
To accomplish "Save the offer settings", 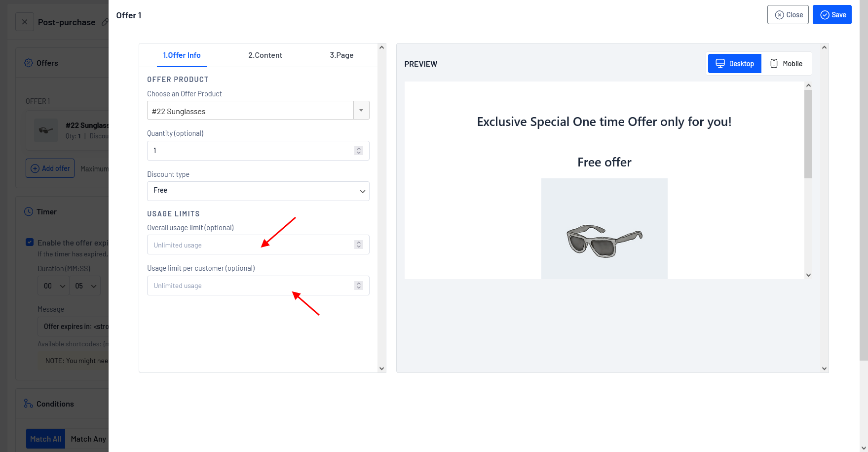I will pyautogui.click(x=832, y=15).
